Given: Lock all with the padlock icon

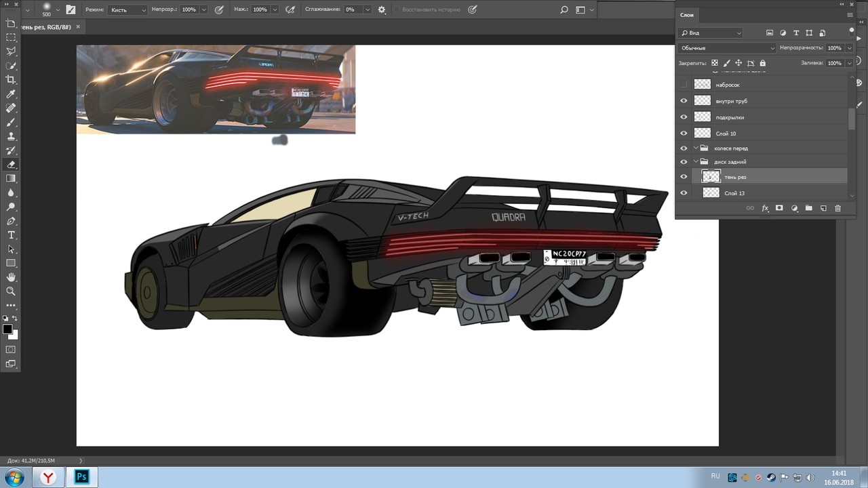Looking at the screenshot, I should coord(762,63).
